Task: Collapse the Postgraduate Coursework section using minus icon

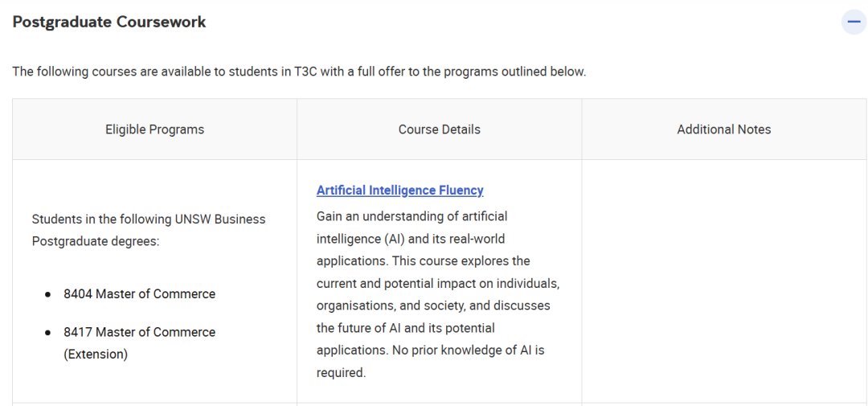Action: 854,22
